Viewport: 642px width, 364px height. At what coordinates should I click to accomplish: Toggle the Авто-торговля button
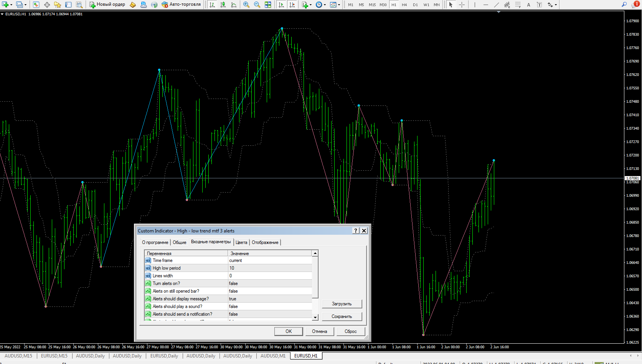coord(181,5)
